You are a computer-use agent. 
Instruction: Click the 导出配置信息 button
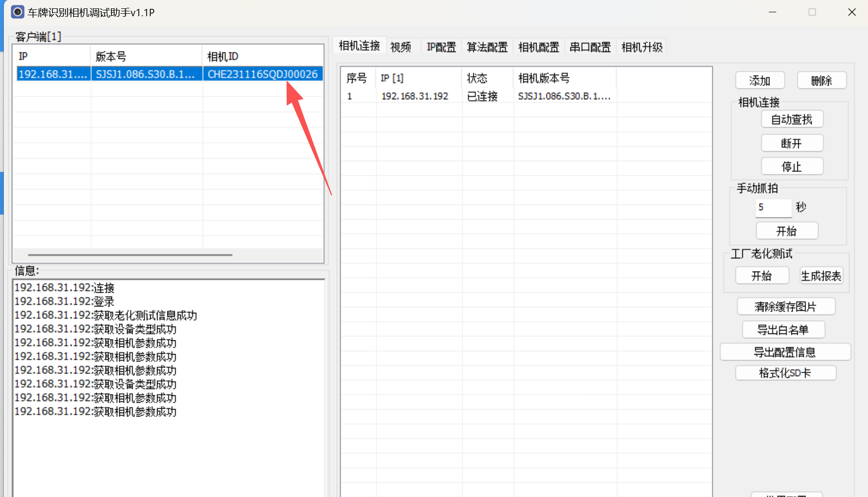click(785, 352)
